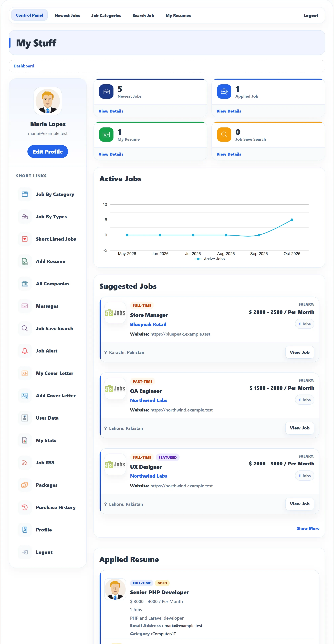The image size is (334, 644).
Task: Click the Newest Jobs briefcase card icon
Action: coord(106,92)
